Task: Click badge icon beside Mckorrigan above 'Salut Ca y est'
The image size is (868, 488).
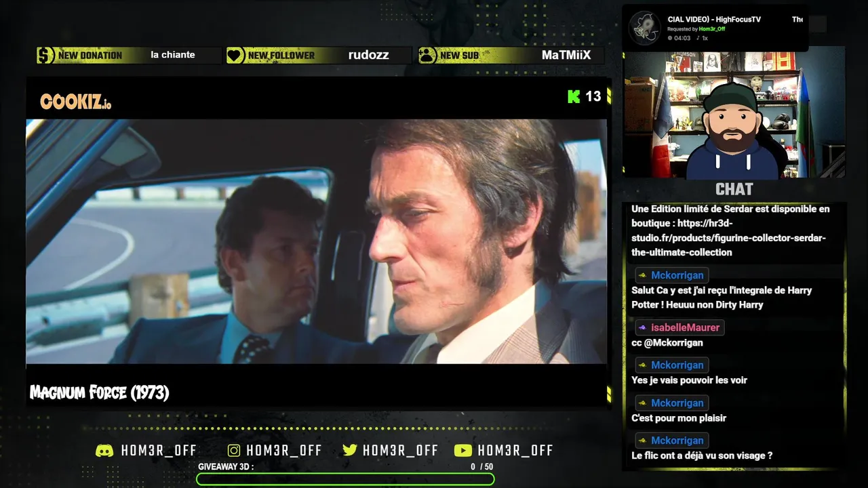Action: [x=642, y=276]
